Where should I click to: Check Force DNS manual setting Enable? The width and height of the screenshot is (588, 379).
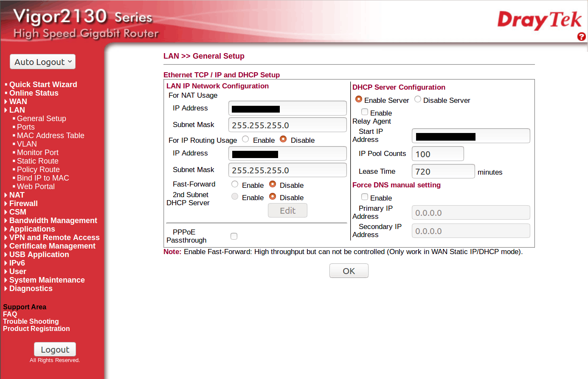pyautogui.click(x=365, y=197)
